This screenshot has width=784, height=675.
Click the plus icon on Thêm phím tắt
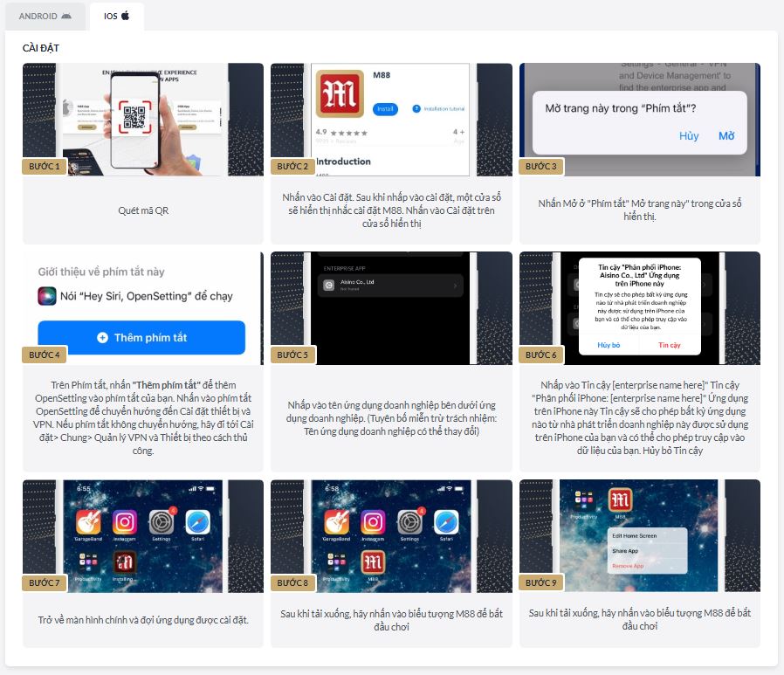[x=102, y=337]
